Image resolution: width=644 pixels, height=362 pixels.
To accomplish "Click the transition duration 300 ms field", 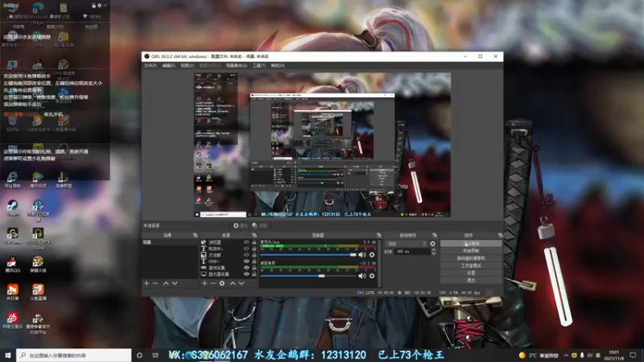I will [412, 251].
